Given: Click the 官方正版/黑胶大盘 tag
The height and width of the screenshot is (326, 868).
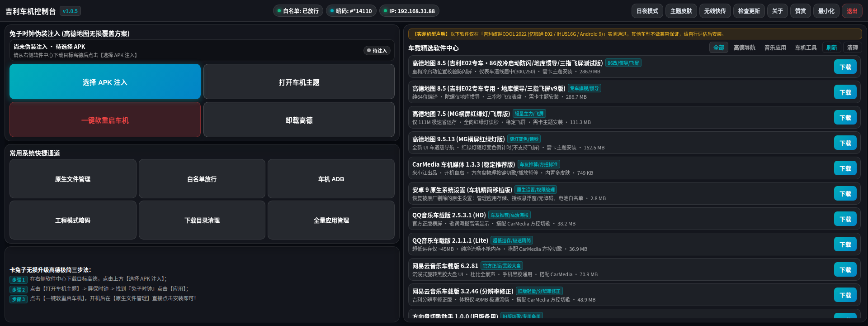Looking at the screenshot, I should pos(502,266).
